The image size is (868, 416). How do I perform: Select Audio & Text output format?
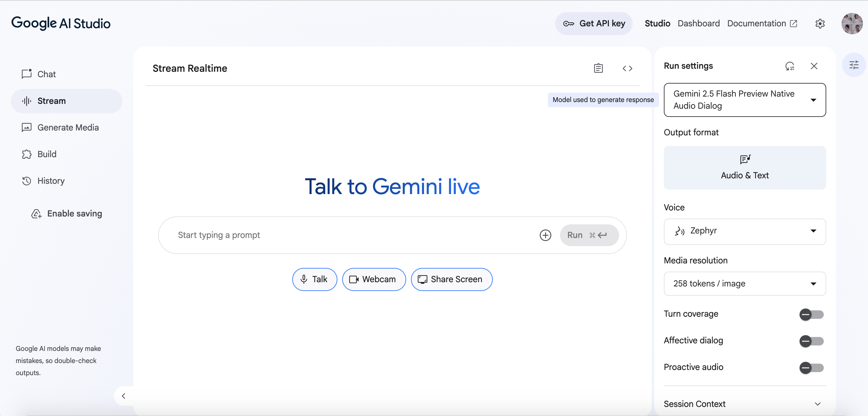point(745,167)
